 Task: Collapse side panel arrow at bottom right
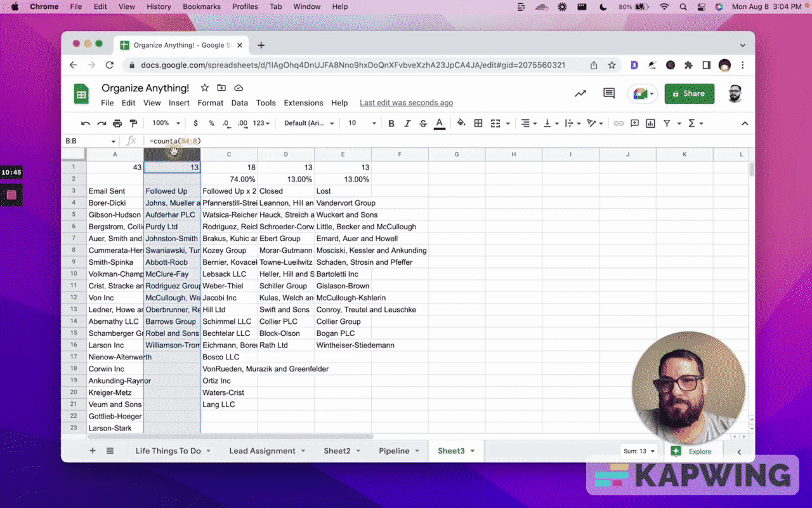[739, 451]
